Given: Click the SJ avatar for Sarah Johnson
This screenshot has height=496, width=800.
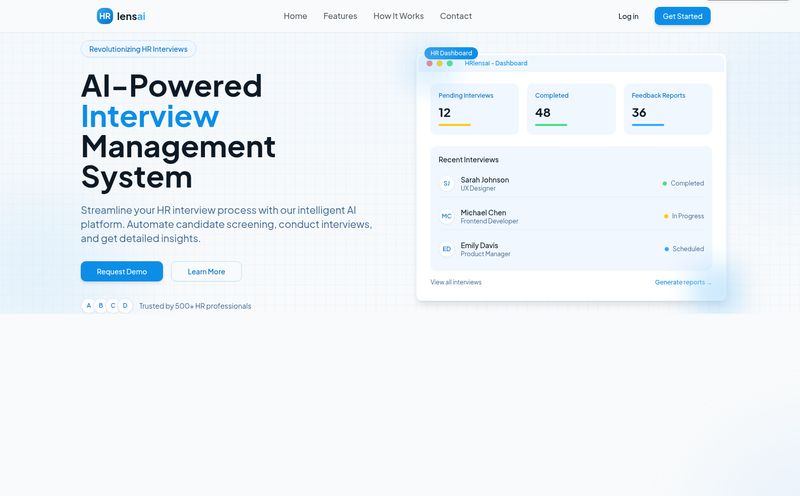Looking at the screenshot, I should pos(446,183).
